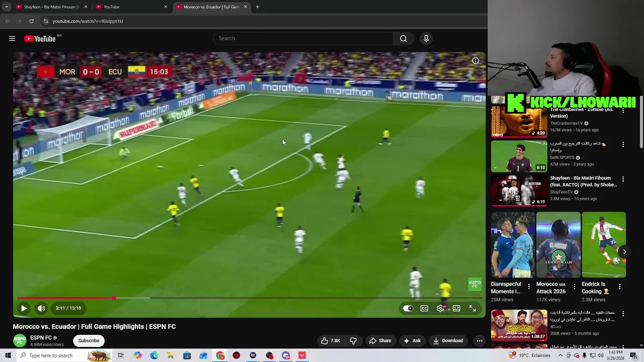Open options for the beIN SPORTS video
This screenshot has height=362, width=644.
tap(623, 145)
